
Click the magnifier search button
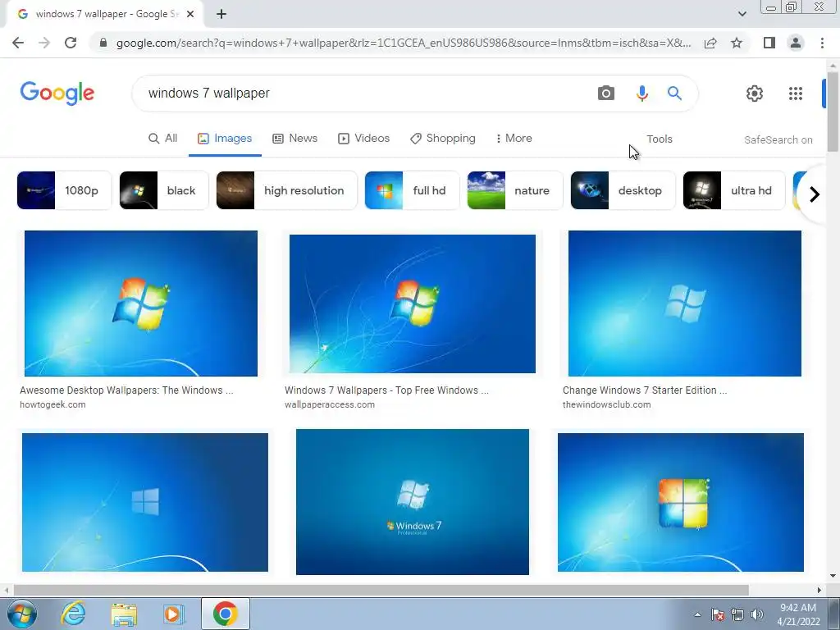(674, 94)
